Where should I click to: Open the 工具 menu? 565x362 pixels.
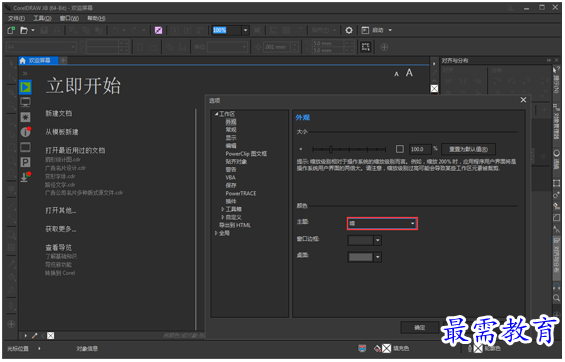(42, 18)
